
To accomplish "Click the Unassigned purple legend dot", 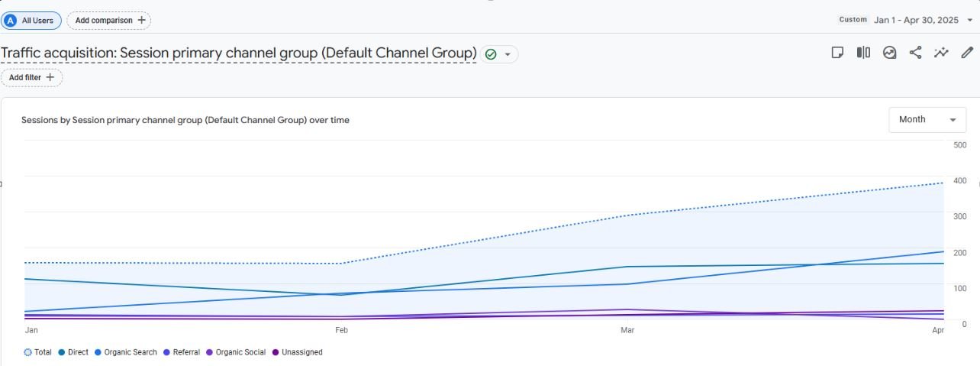I will 276,352.
